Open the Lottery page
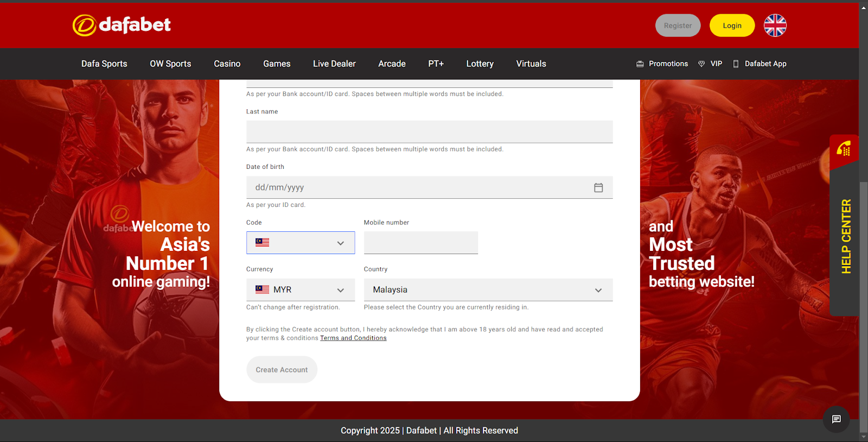The width and height of the screenshot is (868, 442). coord(480,64)
